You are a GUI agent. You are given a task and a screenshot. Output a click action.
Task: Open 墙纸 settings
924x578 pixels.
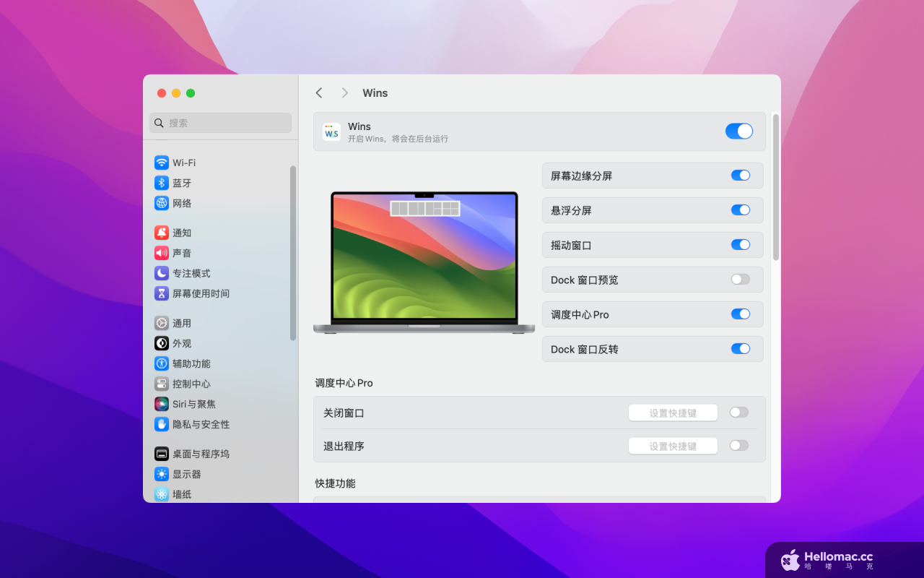point(220,494)
